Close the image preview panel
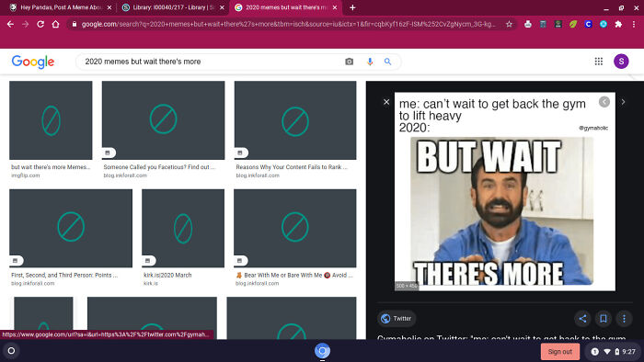Image resolution: width=644 pixels, height=362 pixels. tap(386, 102)
